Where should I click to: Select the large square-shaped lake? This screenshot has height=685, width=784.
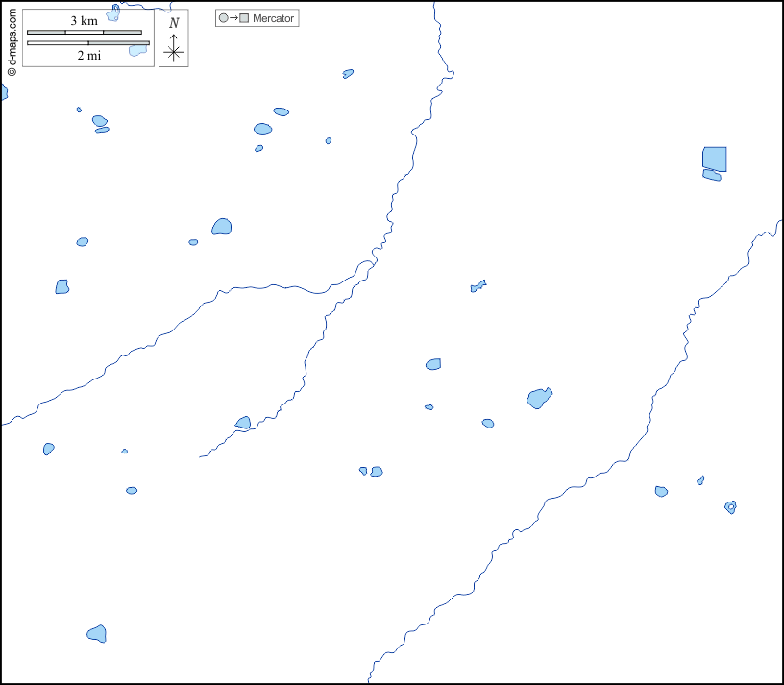click(x=715, y=159)
